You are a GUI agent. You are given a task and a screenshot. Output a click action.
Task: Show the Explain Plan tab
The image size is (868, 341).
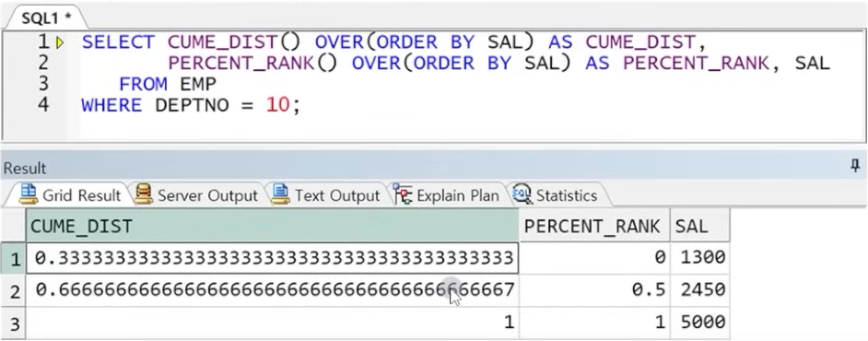(447, 195)
